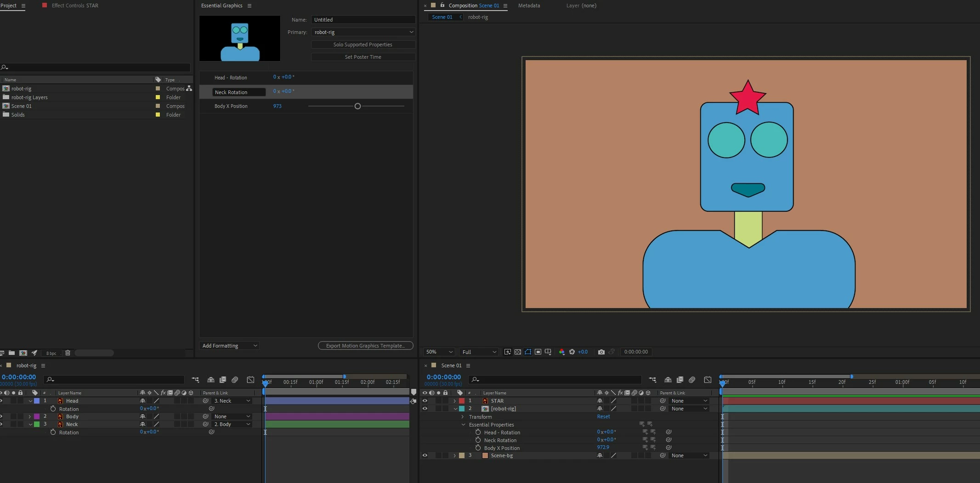Viewport: 980px width, 483px height.
Task: Take a snapshot with the camera icon
Action: tap(601, 352)
